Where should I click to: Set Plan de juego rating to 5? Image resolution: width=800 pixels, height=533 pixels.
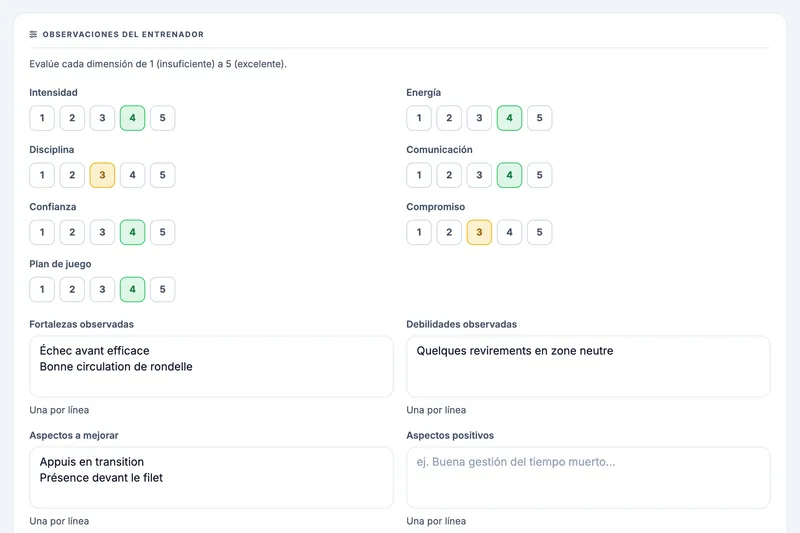pos(162,289)
